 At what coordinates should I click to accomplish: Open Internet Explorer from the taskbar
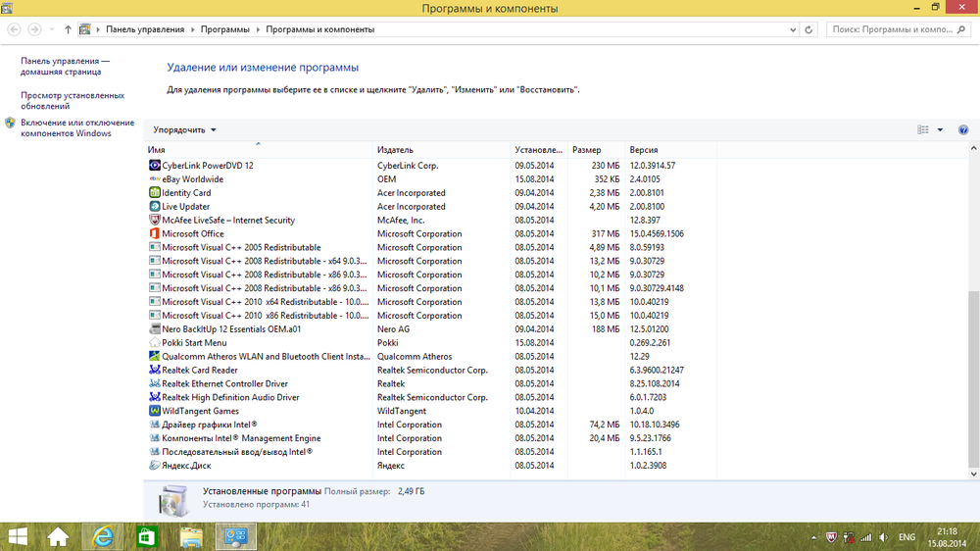click(x=103, y=536)
